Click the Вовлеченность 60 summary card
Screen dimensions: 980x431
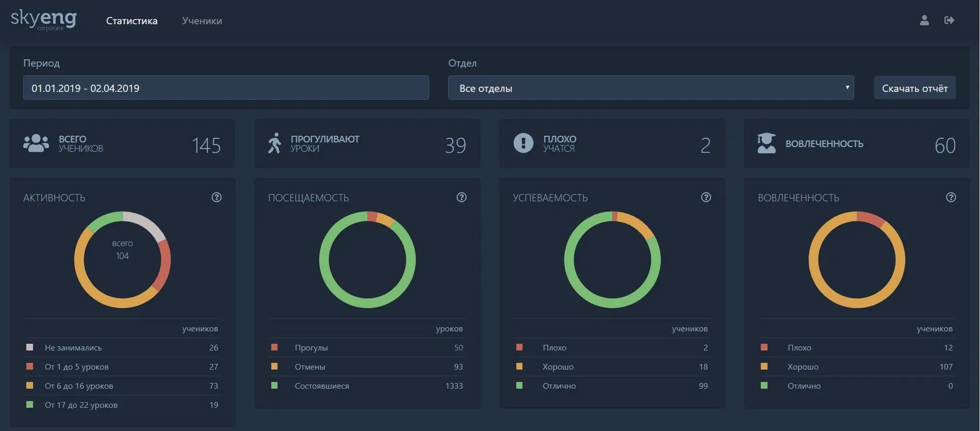857,143
